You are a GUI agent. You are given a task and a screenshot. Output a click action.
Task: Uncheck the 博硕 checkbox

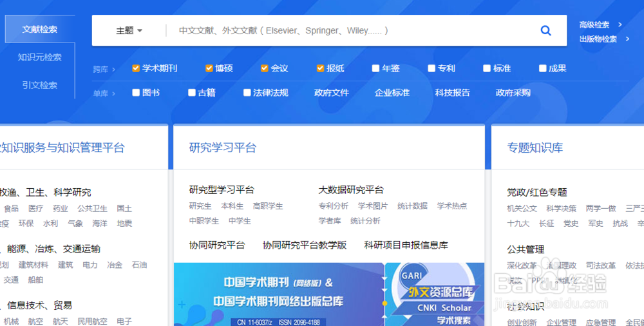pyautogui.click(x=209, y=68)
